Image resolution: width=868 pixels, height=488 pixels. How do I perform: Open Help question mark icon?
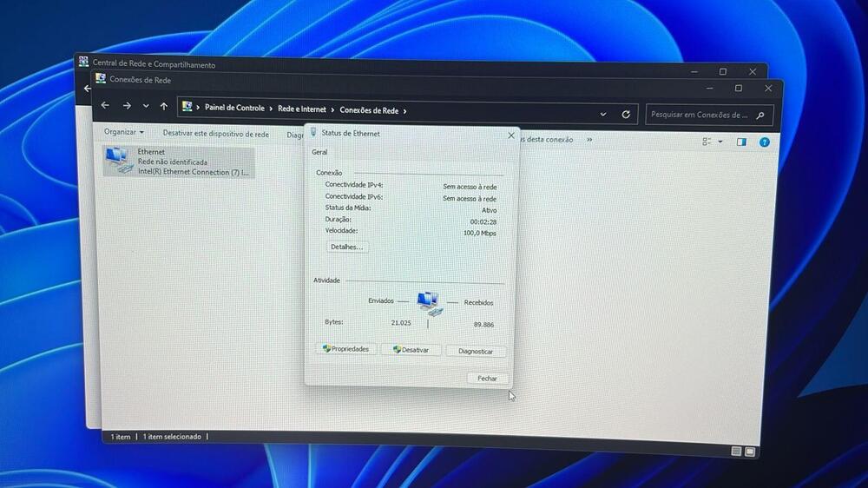click(x=765, y=142)
